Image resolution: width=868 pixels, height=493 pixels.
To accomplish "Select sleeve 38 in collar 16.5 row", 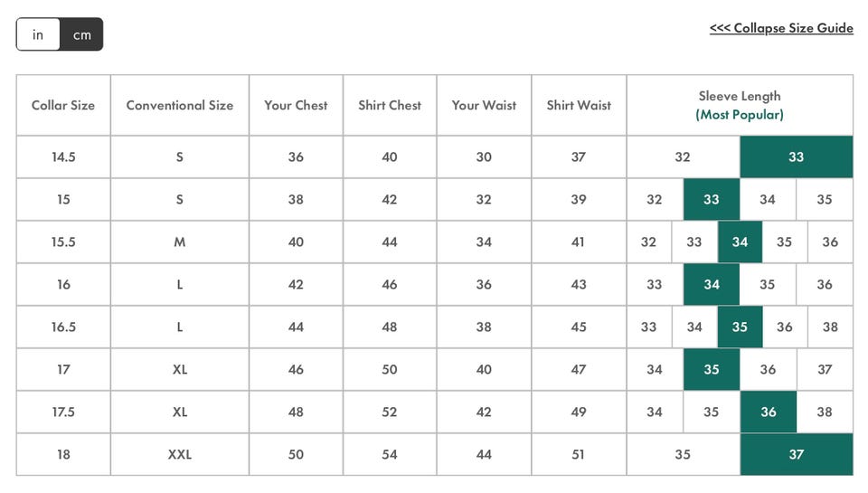I will pos(830,327).
